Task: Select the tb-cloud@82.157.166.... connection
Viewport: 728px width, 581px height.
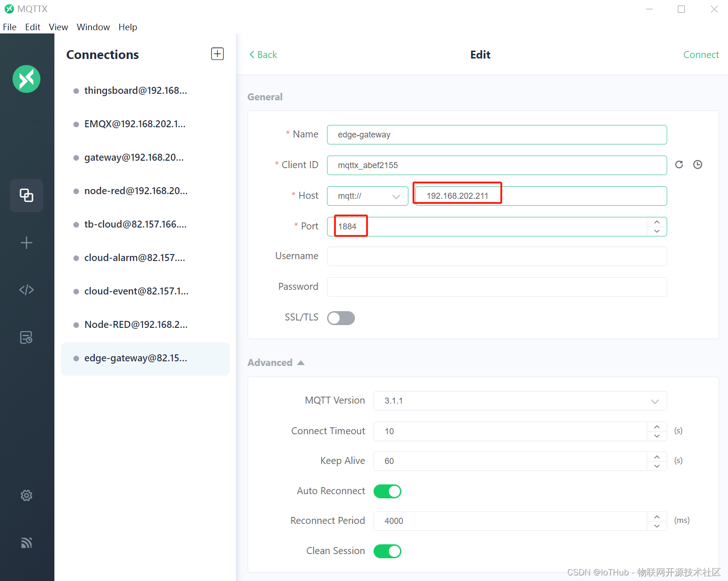Action: click(x=145, y=224)
